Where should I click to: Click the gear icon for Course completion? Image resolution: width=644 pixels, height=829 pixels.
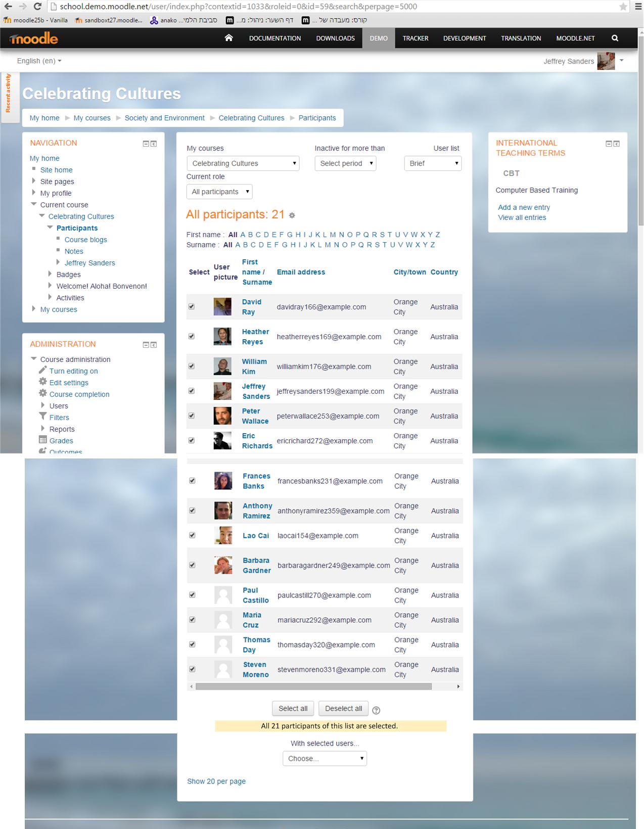(x=43, y=393)
